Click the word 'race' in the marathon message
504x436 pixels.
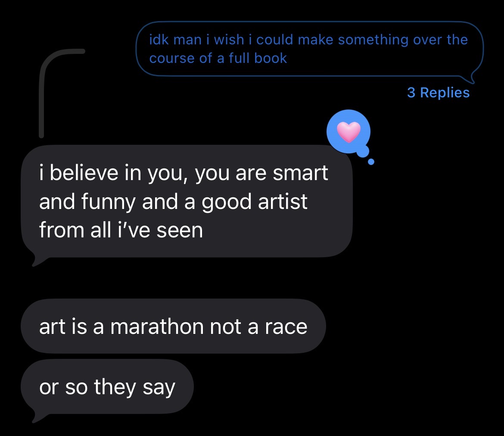click(286, 327)
